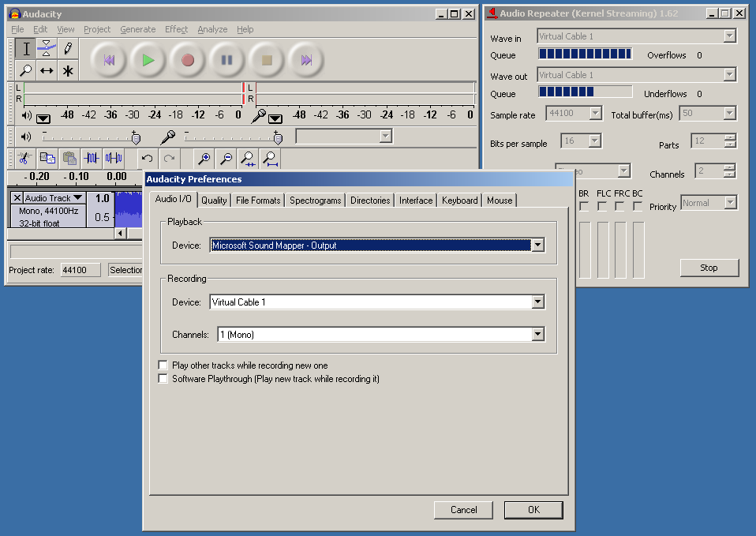Viewport: 756px width, 536px height.
Task: Click the Pause button
Action: click(227, 60)
